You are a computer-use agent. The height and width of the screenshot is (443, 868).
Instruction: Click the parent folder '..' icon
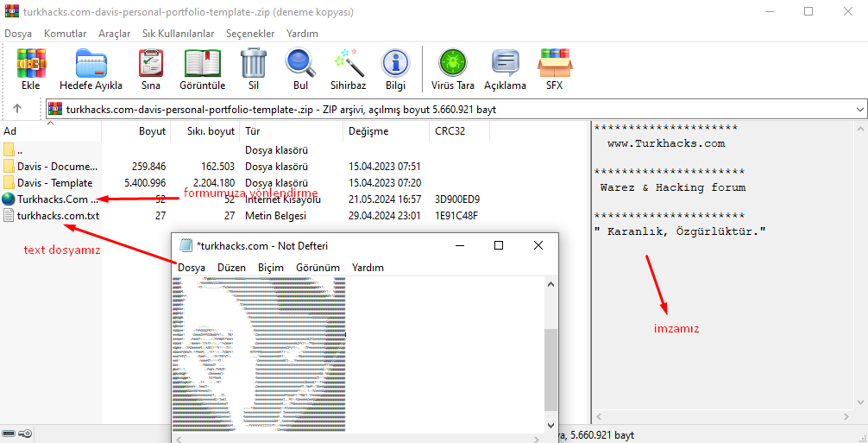[9, 150]
